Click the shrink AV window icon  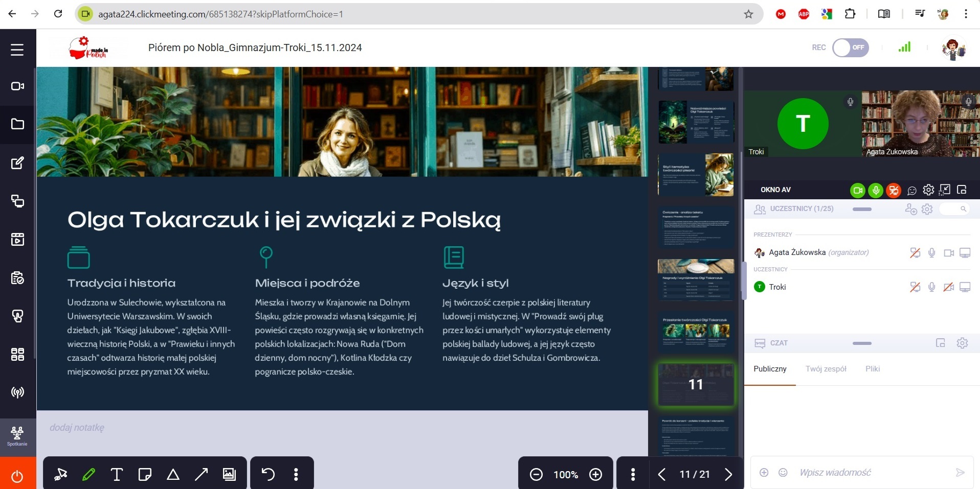click(945, 190)
